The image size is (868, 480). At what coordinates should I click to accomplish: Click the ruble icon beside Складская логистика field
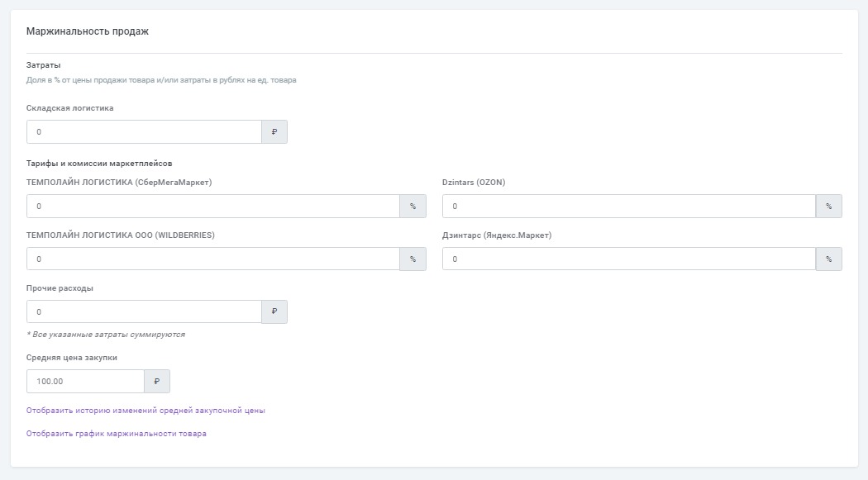coord(274,132)
